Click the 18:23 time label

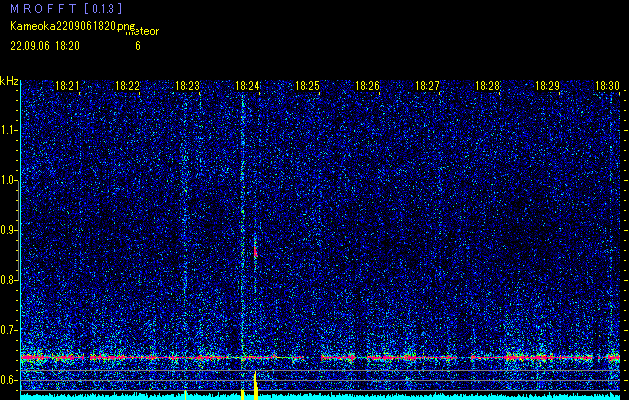pos(187,86)
